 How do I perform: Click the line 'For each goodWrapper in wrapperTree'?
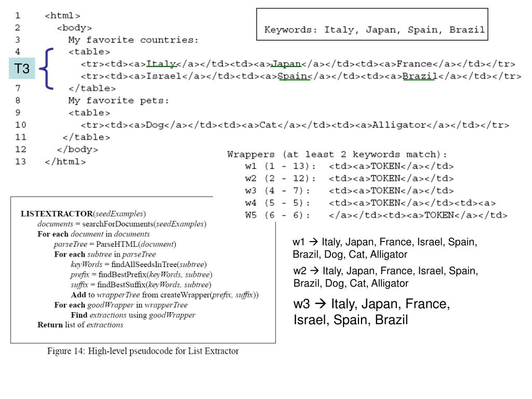121,305
